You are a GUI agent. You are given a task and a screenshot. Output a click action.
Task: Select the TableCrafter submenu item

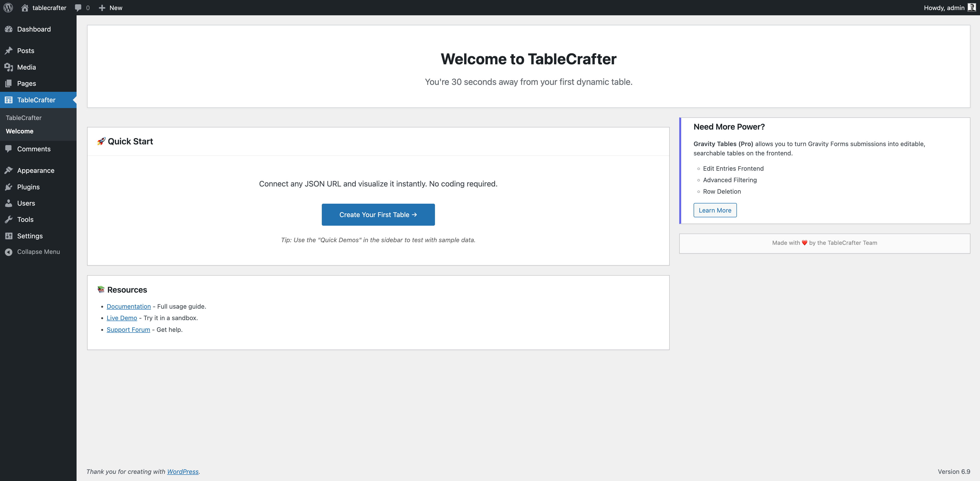pos(24,118)
